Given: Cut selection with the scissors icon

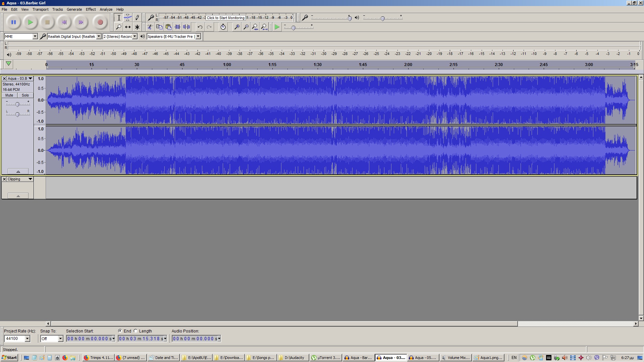Looking at the screenshot, I should [150, 27].
